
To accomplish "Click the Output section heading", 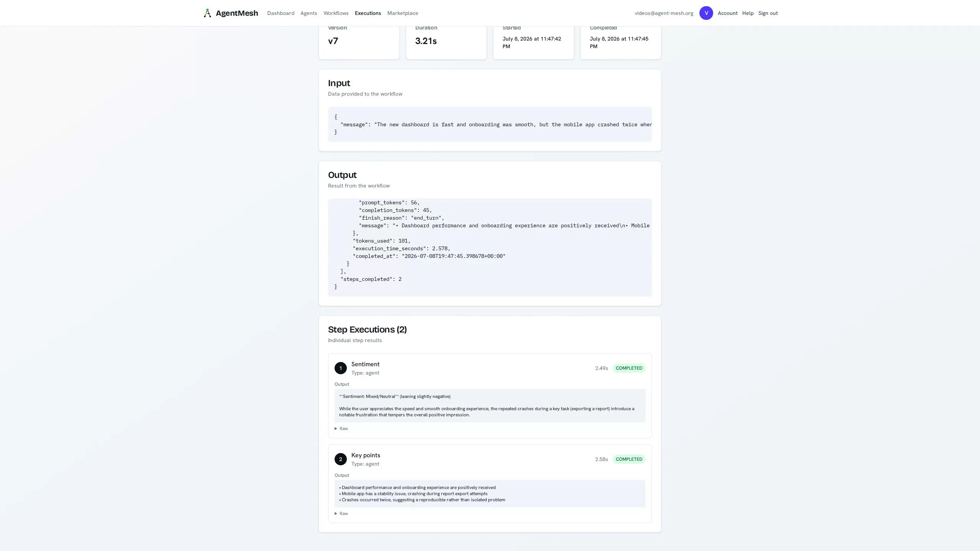I will pos(342,175).
